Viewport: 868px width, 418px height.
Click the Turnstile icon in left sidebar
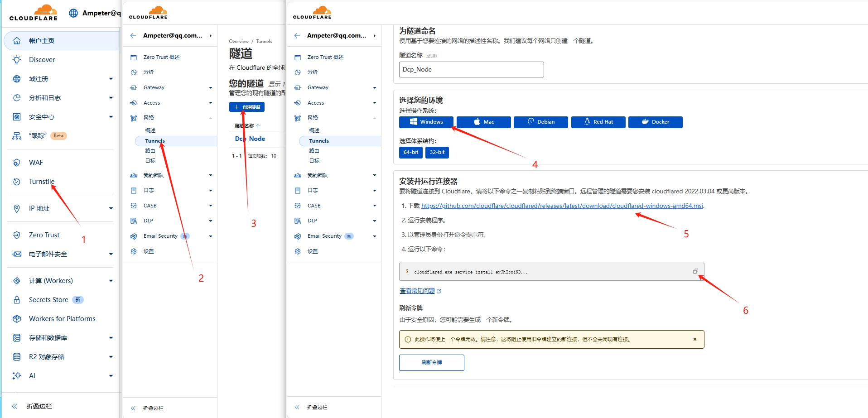tap(17, 182)
